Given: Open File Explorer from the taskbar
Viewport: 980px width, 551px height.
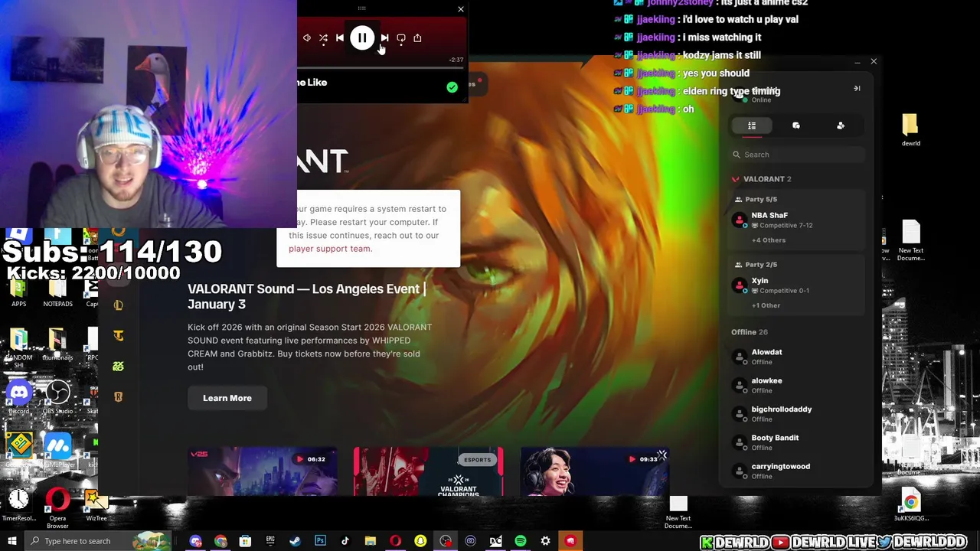Looking at the screenshot, I should 371,541.
